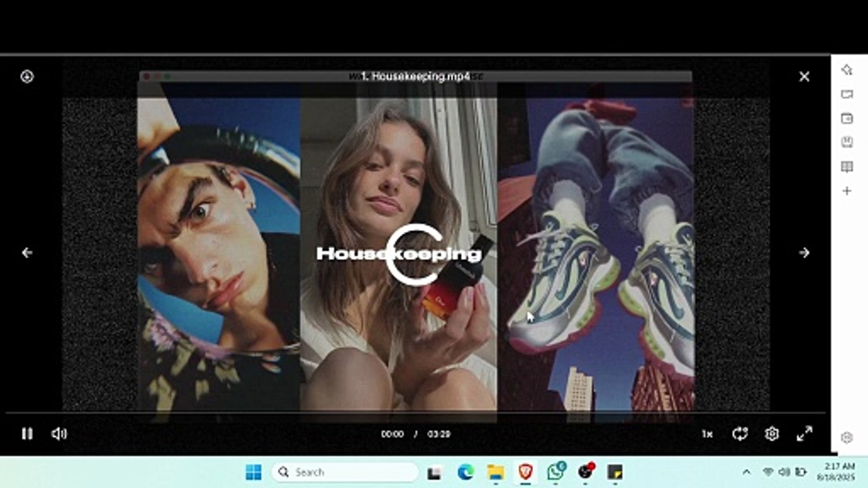
Task: Pause the video playback
Action: [x=27, y=434]
